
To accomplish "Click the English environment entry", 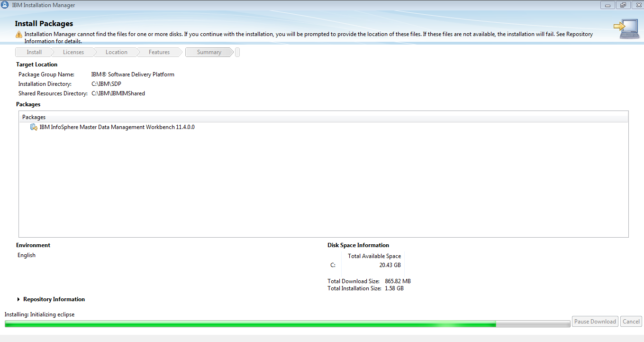I will (x=27, y=255).
